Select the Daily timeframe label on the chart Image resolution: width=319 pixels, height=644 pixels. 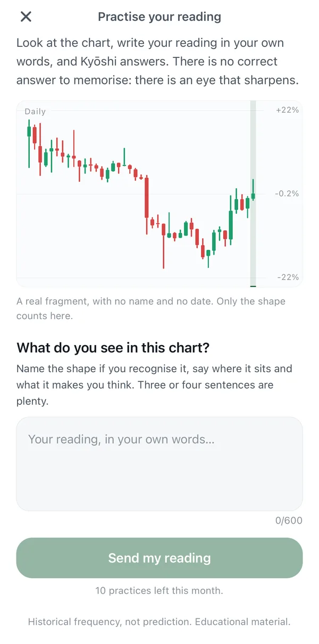click(x=35, y=112)
